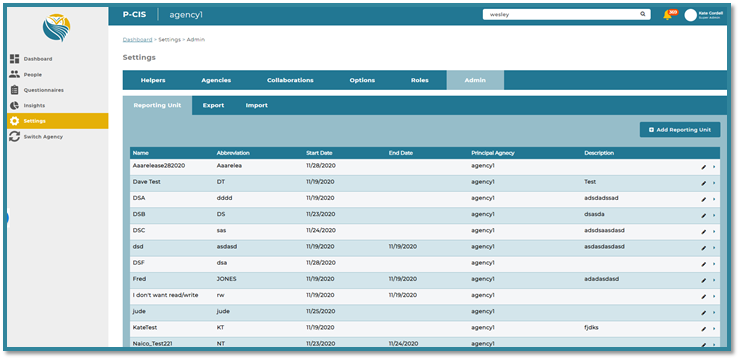The width and height of the screenshot is (740, 360).
Task: Expand the Dave Test row arrow
Action: pyautogui.click(x=714, y=183)
